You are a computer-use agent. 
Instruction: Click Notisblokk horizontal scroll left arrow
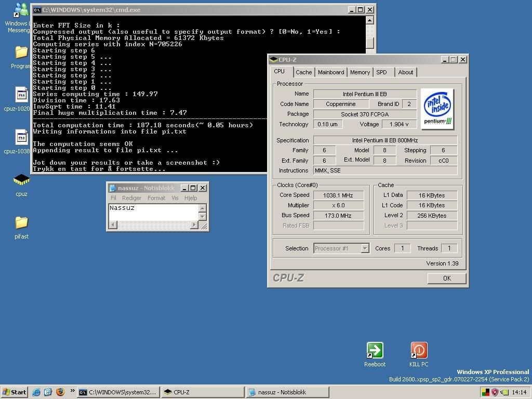113,224
